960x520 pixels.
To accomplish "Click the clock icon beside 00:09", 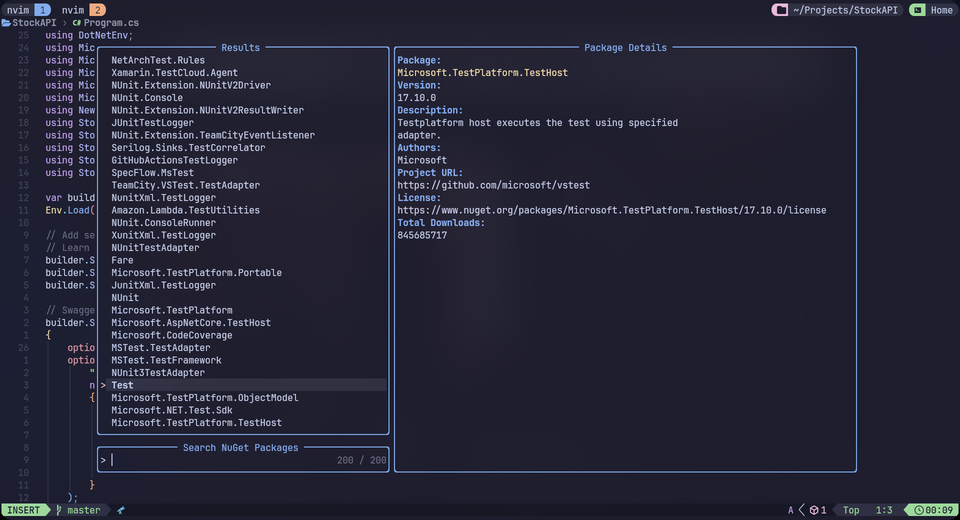I will point(919,510).
